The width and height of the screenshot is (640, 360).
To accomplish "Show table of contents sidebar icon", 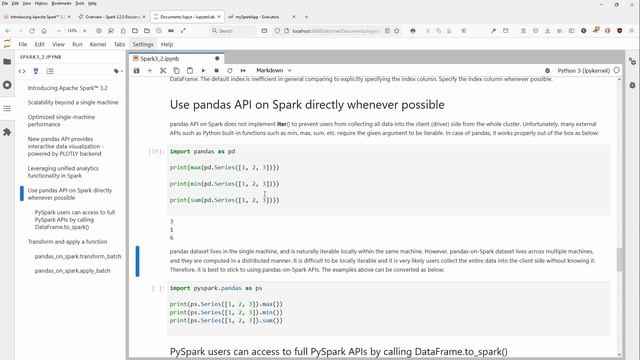I will click(7, 109).
